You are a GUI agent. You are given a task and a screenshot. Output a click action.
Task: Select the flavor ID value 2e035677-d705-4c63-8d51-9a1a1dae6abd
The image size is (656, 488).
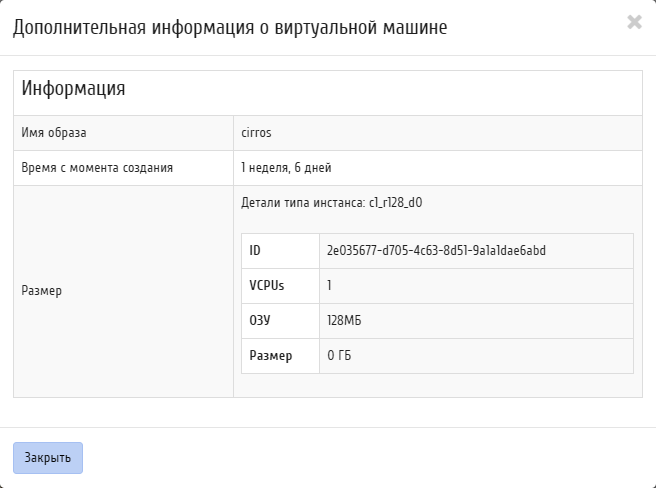click(436, 251)
